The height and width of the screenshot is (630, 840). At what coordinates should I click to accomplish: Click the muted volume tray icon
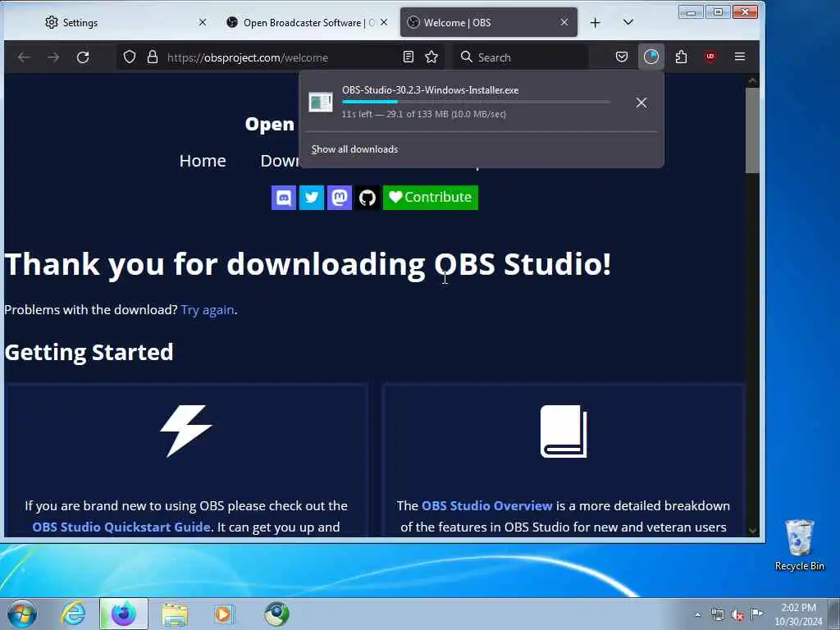coord(737,615)
